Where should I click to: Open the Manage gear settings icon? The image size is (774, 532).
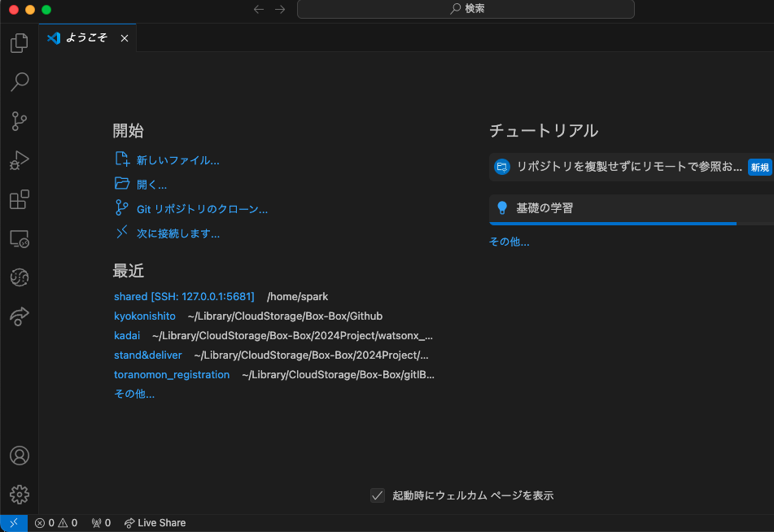click(x=20, y=495)
